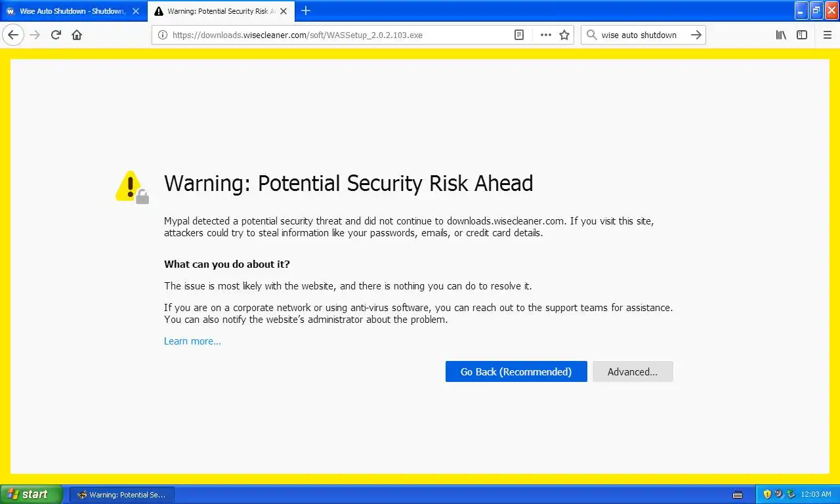Toggle reader view in the address bar
The image size is (840, 504).
click(x=519, y=35)
